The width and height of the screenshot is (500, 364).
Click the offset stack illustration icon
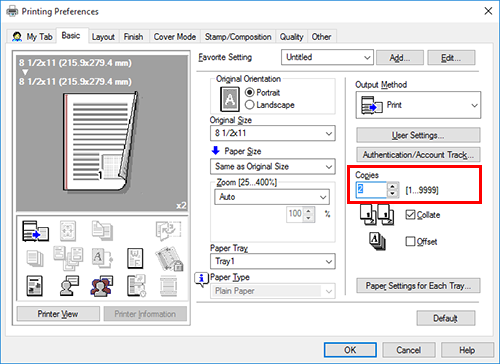[378, 241]
